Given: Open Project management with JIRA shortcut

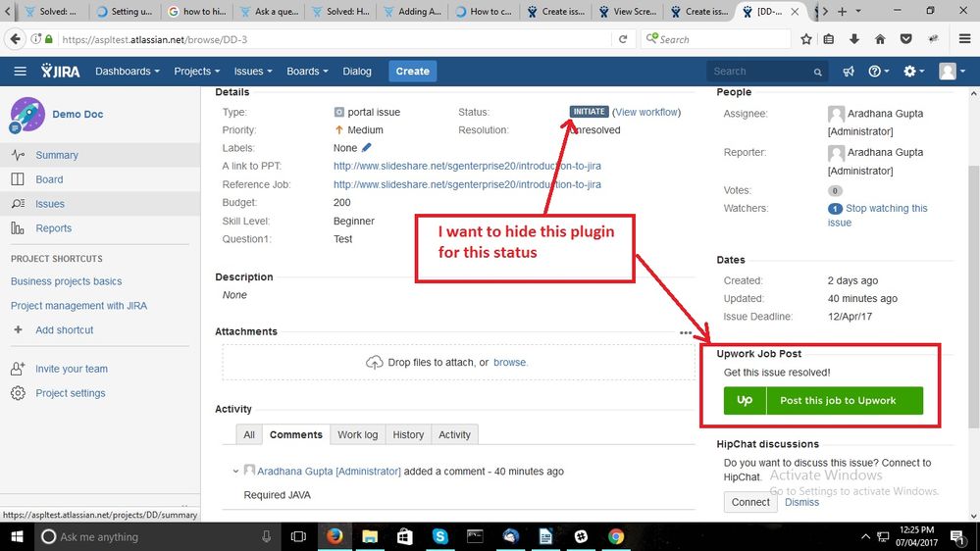Looking at the screenshot, I should (x=78, y=306).
